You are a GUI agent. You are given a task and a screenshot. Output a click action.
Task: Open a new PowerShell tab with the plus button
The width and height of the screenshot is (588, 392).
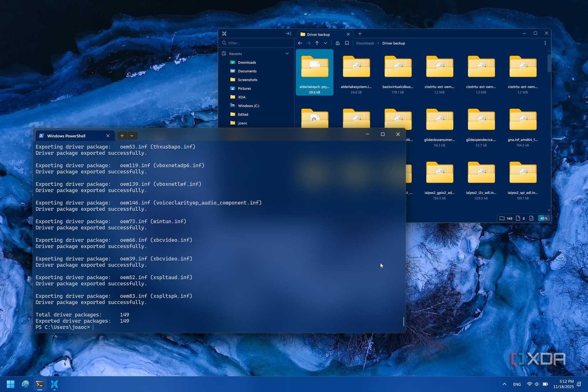click(x=122, y=136)
